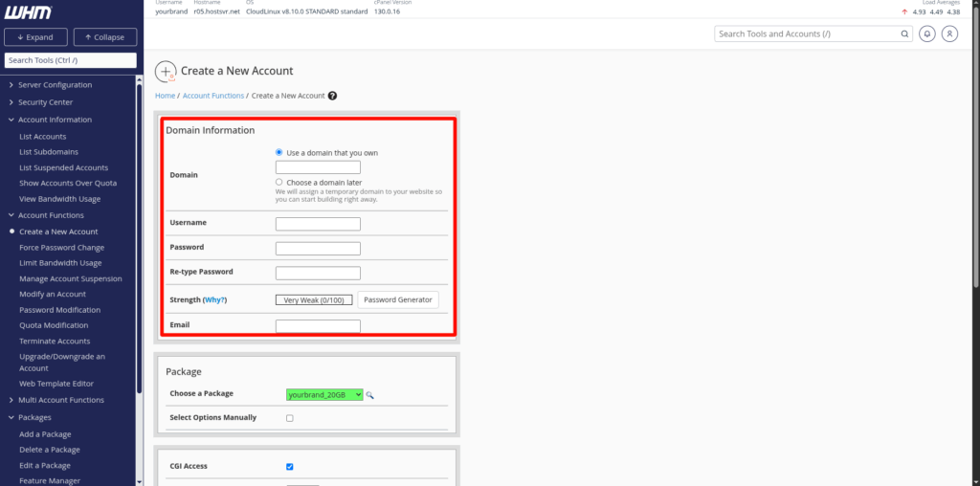Image resolution: width=980 pixels, height=486 pixels.
Task: Click the help question mark beside breadcrumb
Action: pos(332,96)
